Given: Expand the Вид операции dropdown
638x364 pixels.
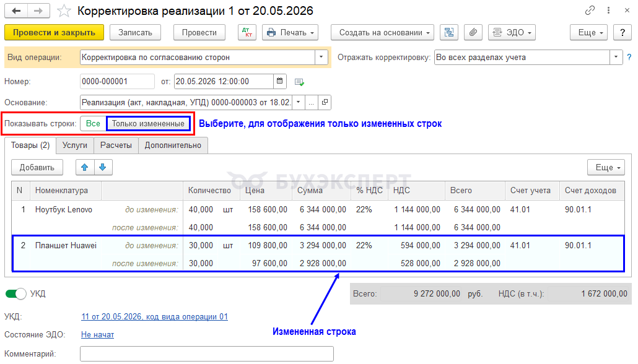Looking at the screenshot, I should coord(321,58).
